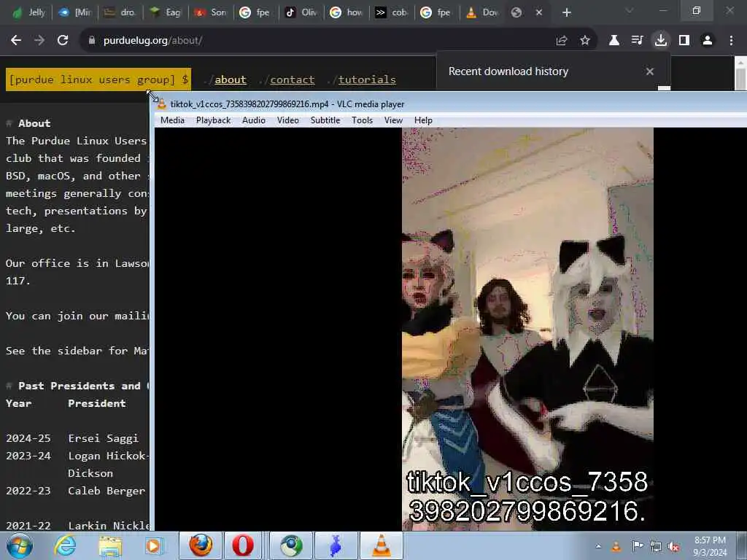747x560 pixels.
Task: Launch Internet Explorer from taskbar
Action: click(x=65, y=545)
